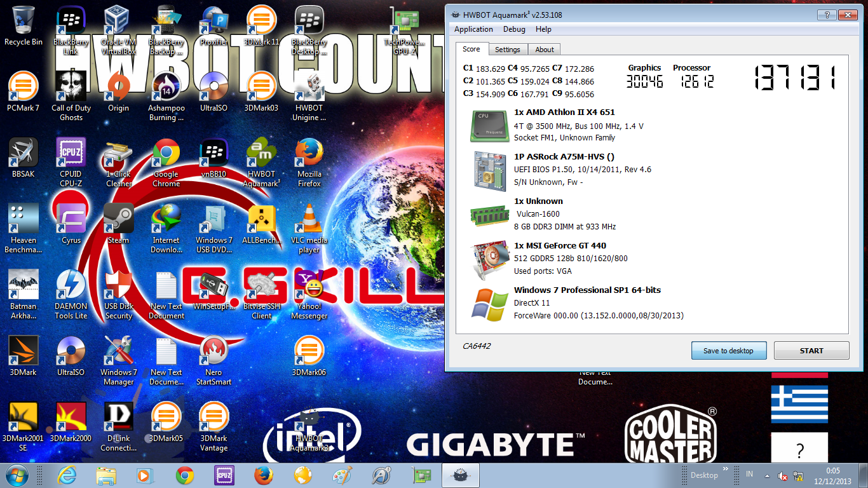Select the ALLBench desktop shortcut
The height and width of the screenshot is (488, 868).
(x=261, y=224)
